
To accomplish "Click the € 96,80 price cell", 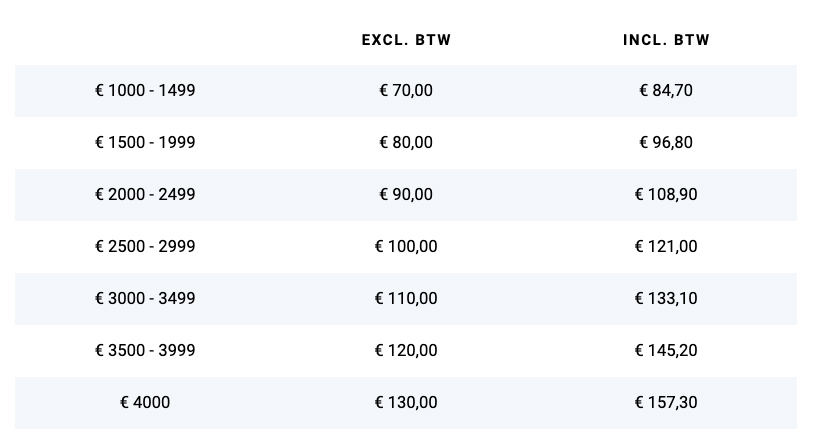I will [x=666, y=143].
